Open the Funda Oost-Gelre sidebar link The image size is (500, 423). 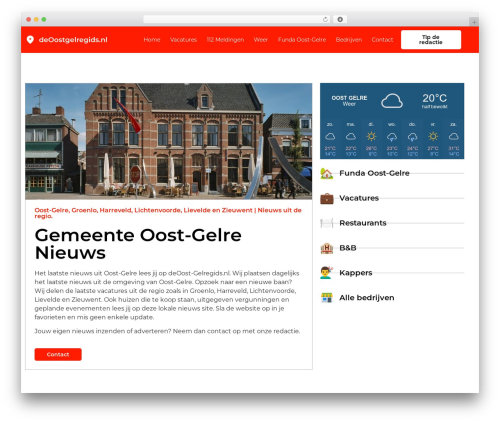374,173
